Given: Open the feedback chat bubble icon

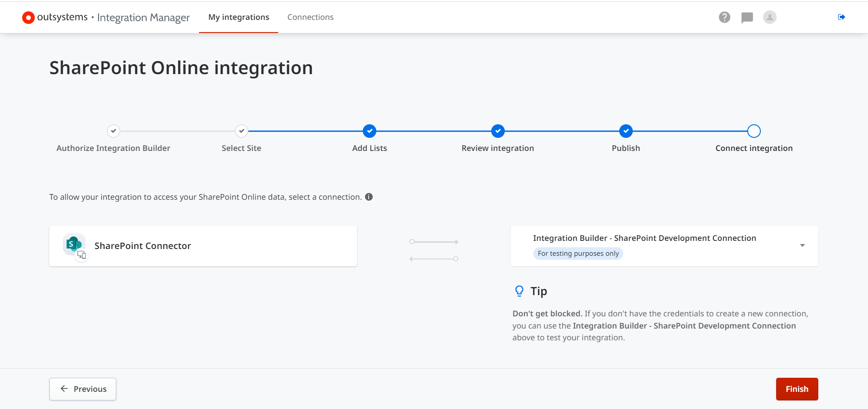Looking at the screenshot, I should coord(747,18).
